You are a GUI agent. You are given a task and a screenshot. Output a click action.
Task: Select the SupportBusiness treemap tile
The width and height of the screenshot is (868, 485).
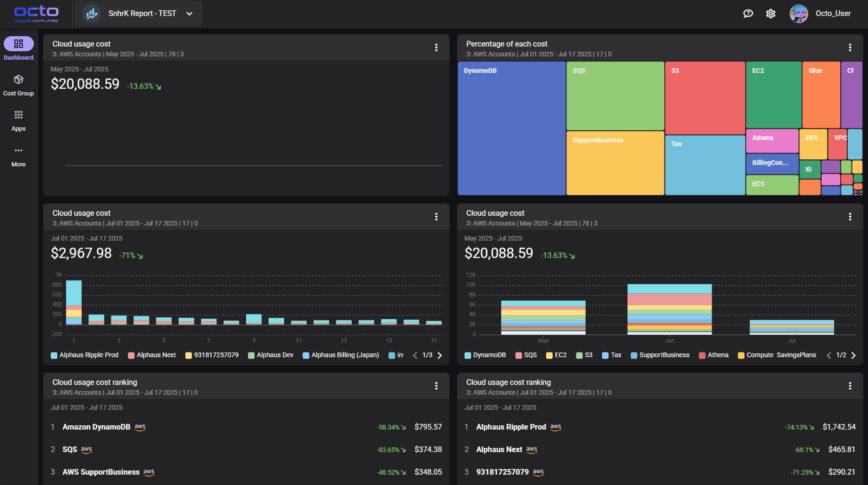[615, 163]
